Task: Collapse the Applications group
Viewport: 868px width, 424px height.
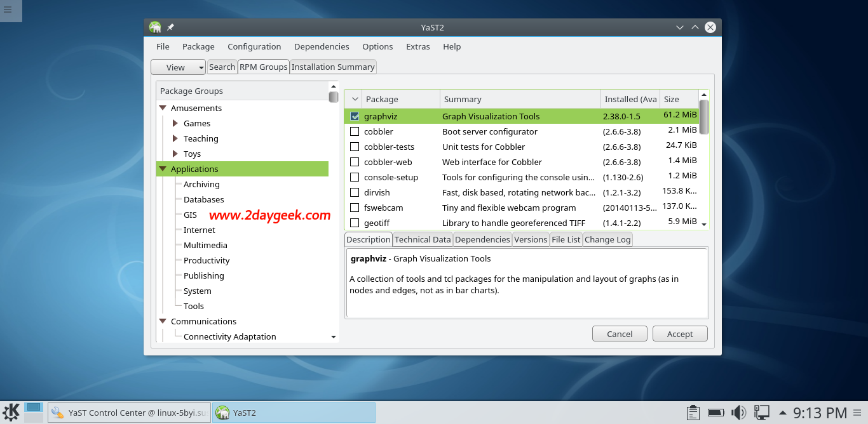Action: (x=163, y=169)
